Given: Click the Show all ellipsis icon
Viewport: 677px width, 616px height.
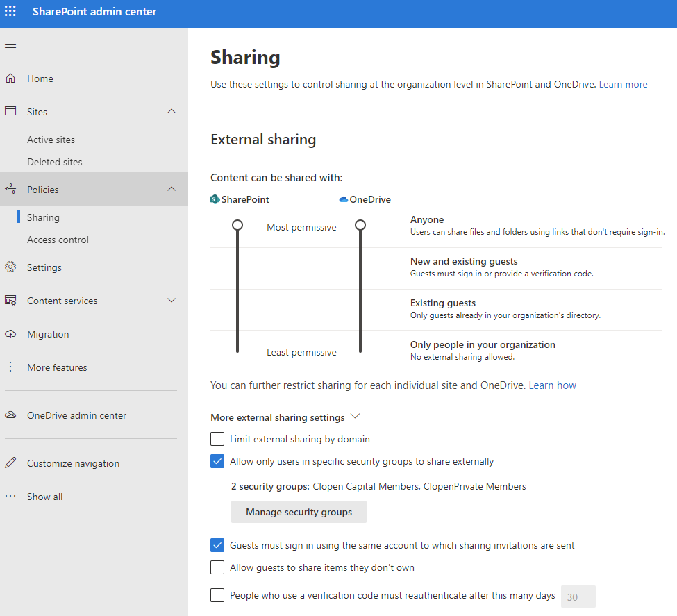Looking at the screenshot, I should tap(10, 496).
